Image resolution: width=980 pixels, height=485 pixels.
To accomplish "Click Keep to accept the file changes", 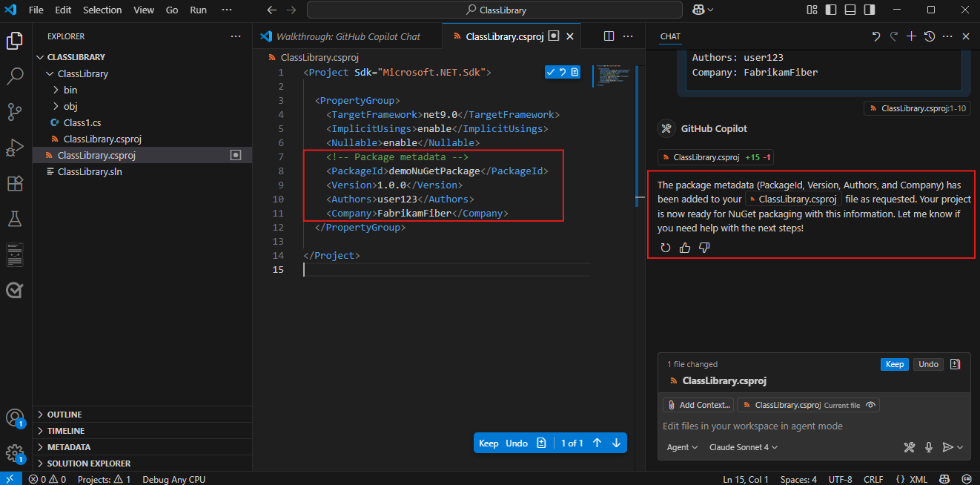I will [894, 364].
